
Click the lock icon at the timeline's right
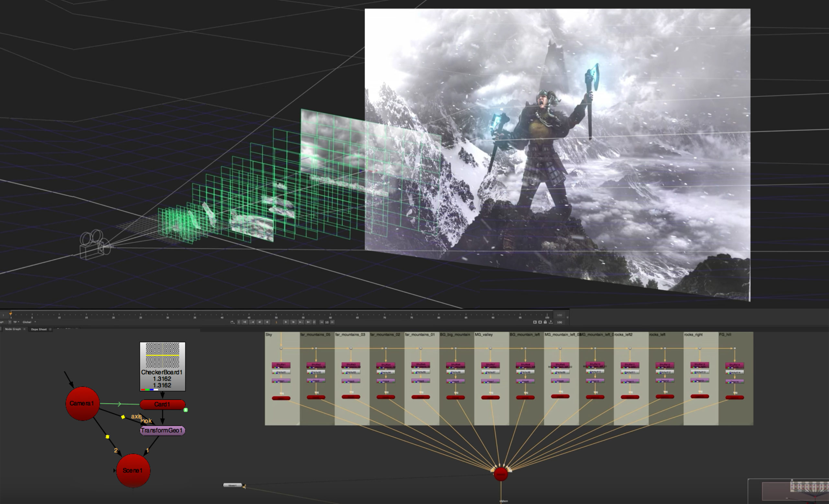coord(545,322)
